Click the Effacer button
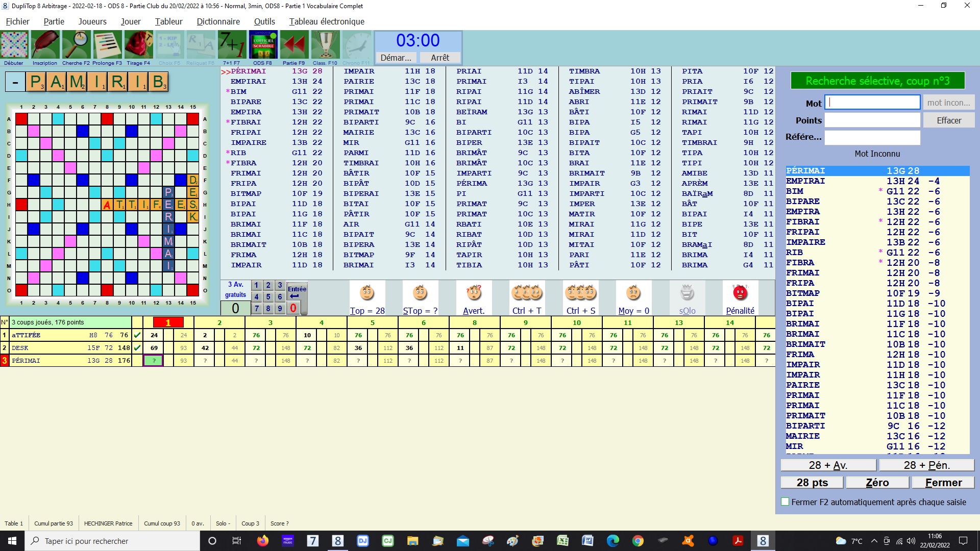 pos(948,120)
